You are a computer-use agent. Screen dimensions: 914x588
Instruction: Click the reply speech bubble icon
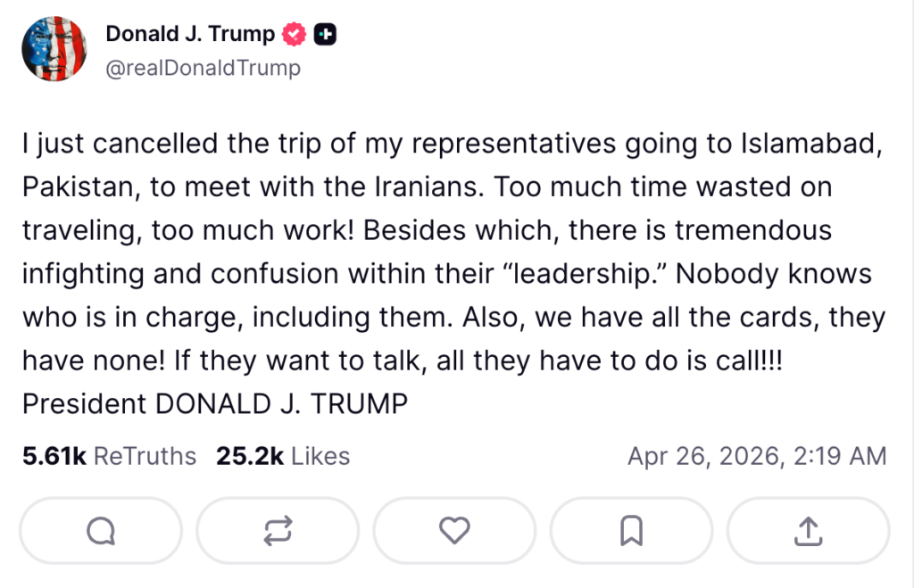100,532
